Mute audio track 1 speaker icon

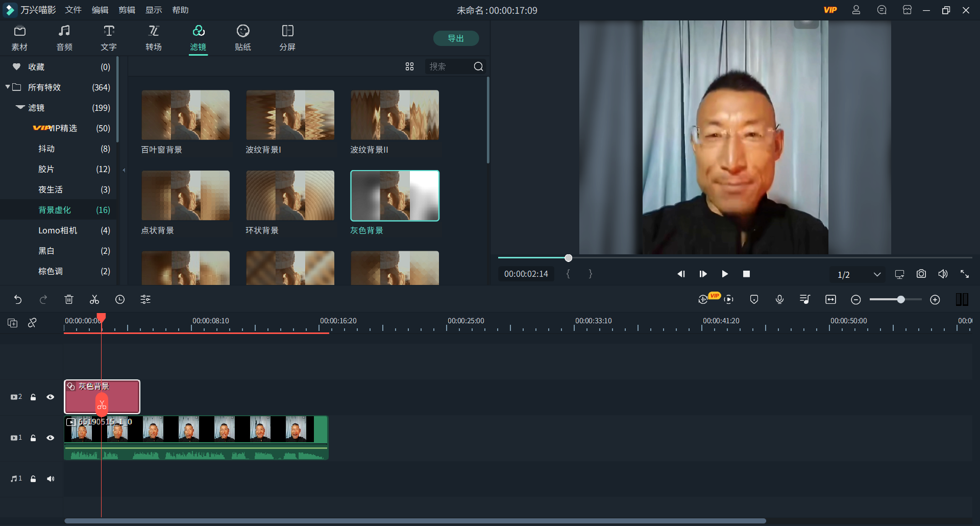tap(50, 479)
